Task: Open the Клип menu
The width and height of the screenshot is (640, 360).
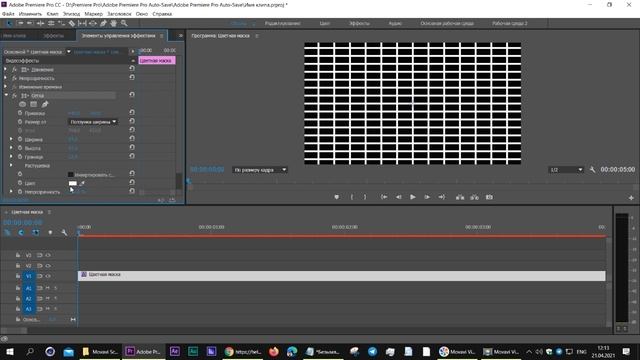Action: pos(52,14)
